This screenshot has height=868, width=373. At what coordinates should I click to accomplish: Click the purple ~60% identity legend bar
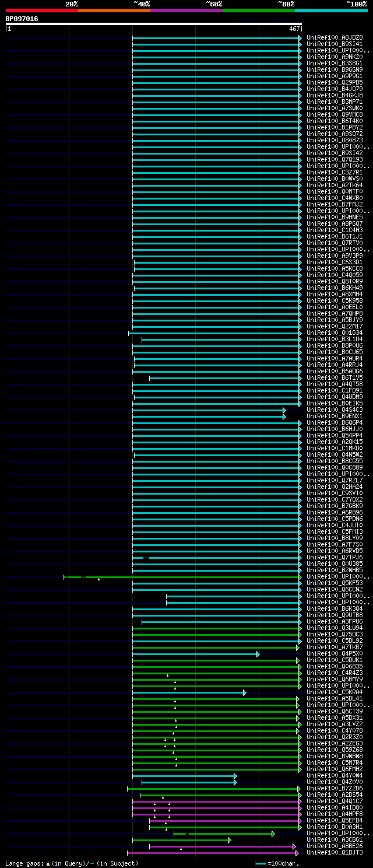(x=186, y=10)
